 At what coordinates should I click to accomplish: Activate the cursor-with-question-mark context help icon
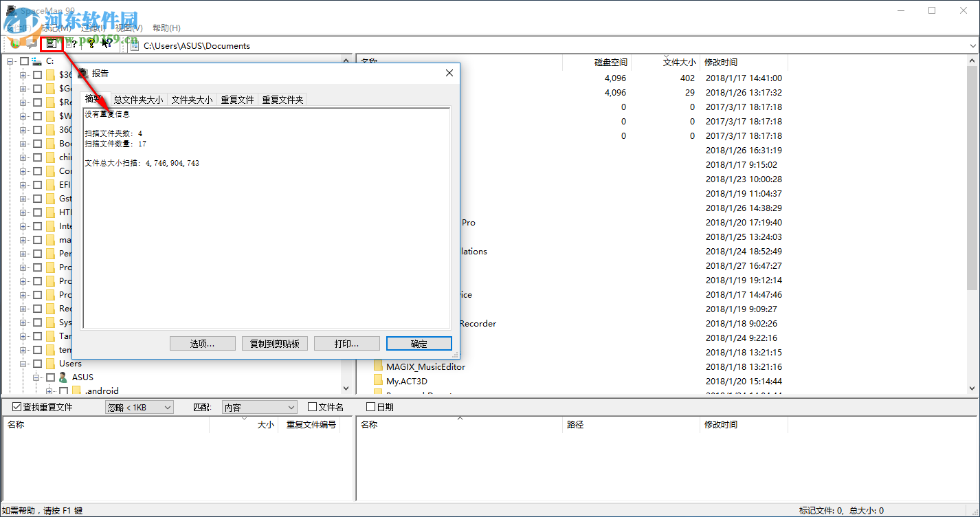(107, 45)
